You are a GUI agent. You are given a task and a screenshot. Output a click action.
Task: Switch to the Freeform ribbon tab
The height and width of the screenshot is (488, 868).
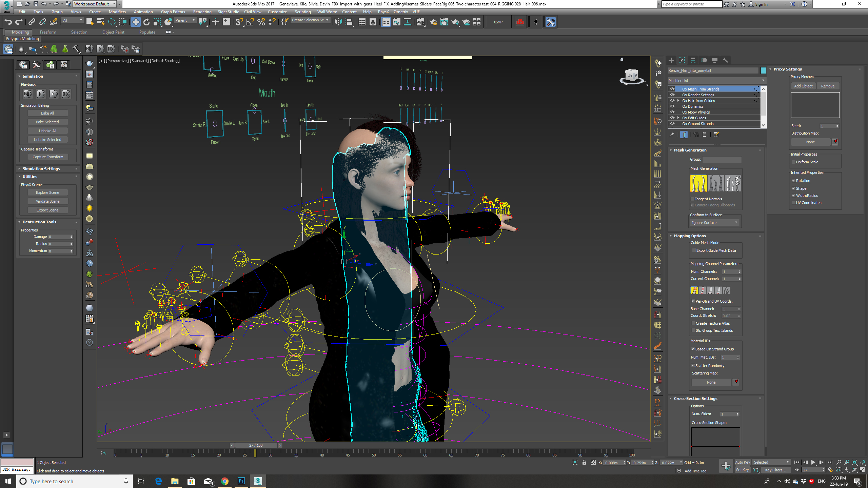[x=48, y=32]
